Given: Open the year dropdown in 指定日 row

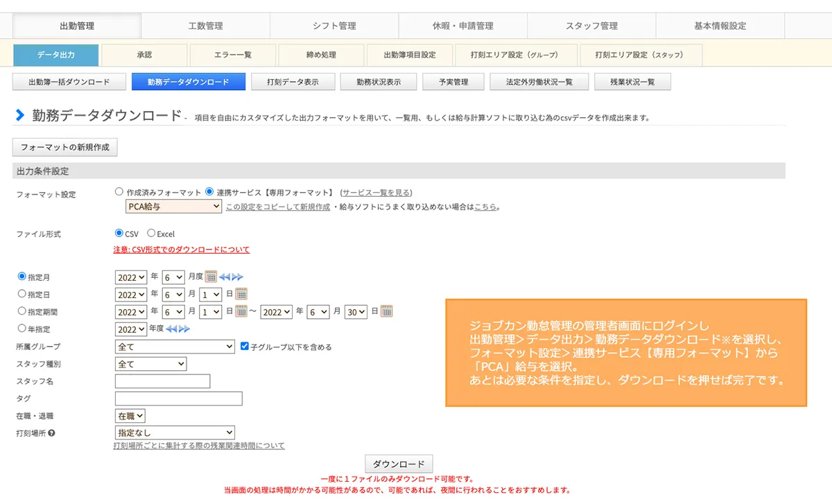Looking at the screenshot, I should click(131, 294).
